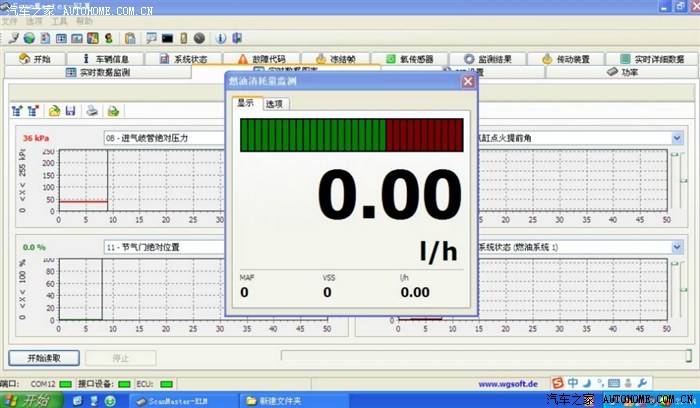Close the fuel consumption monitor dialog
This screenshot has height=408, width=700.
467,82
